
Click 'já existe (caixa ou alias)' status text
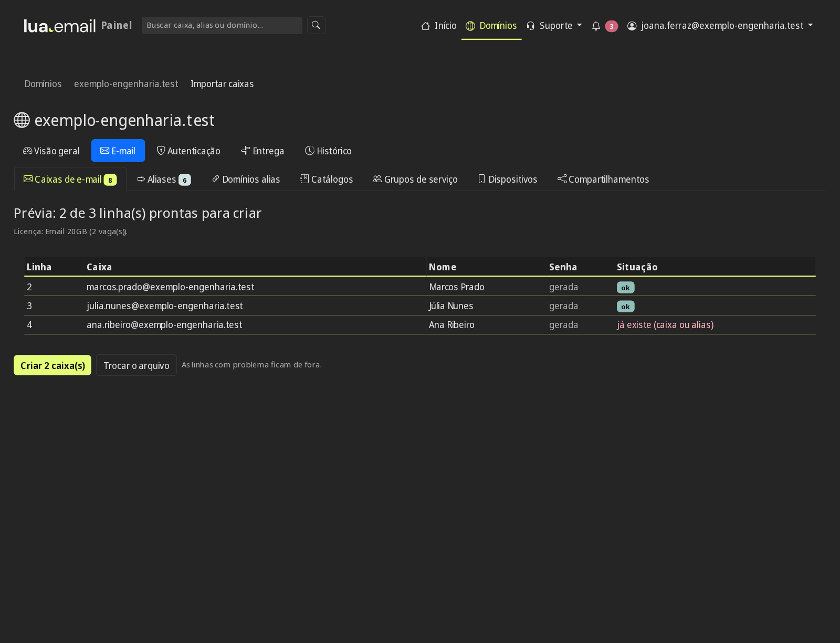(x=665, y=325)
